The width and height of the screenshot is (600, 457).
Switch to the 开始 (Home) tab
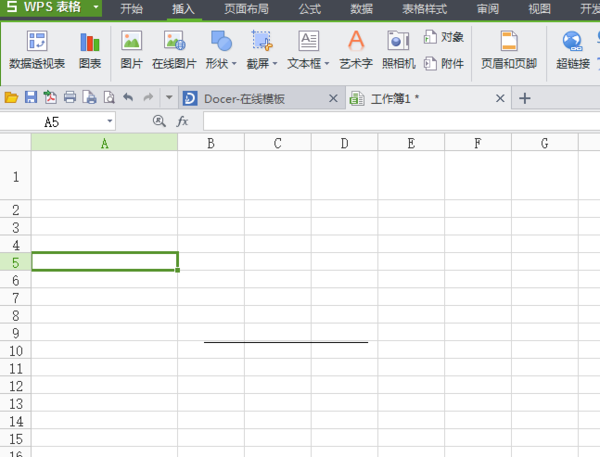[x=131, y=9]
